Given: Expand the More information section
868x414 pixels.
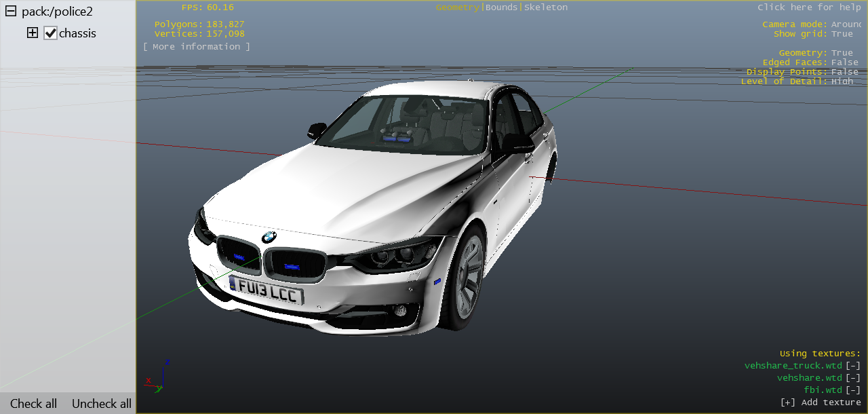Looking at the screenshot, I should click(x=197, y=47).
